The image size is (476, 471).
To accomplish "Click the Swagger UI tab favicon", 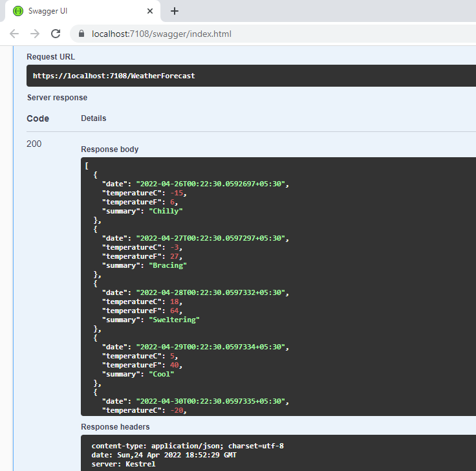I will pos(18,11).
